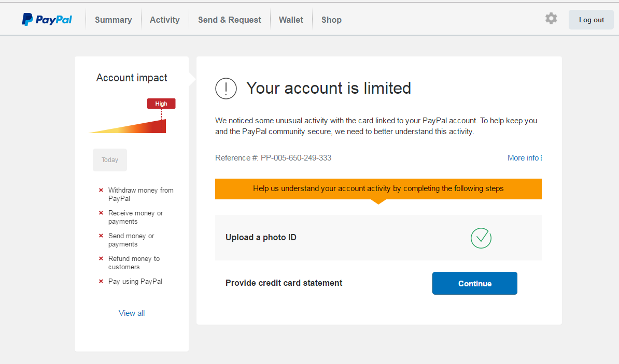The height and width of the screenshot is (364, 619).
Task: Click the account impact gradient meter
Action: pos(128,126)
